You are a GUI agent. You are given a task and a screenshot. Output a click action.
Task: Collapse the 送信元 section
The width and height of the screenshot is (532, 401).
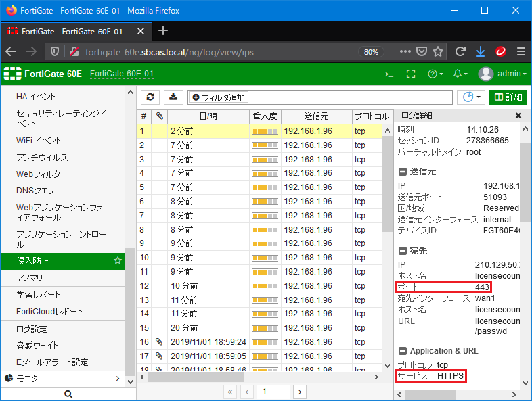403,172
